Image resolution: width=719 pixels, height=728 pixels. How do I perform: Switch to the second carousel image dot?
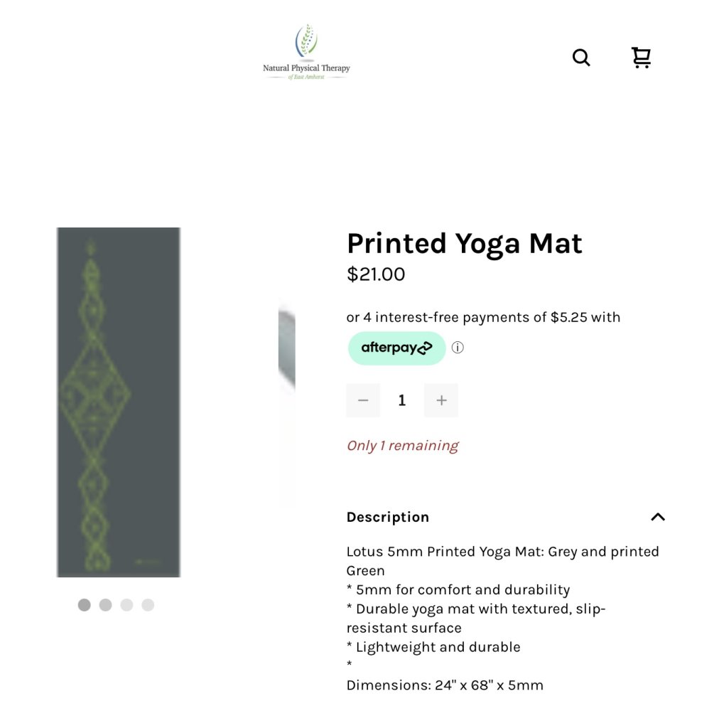pyautogui.click(x=106, y=605)
